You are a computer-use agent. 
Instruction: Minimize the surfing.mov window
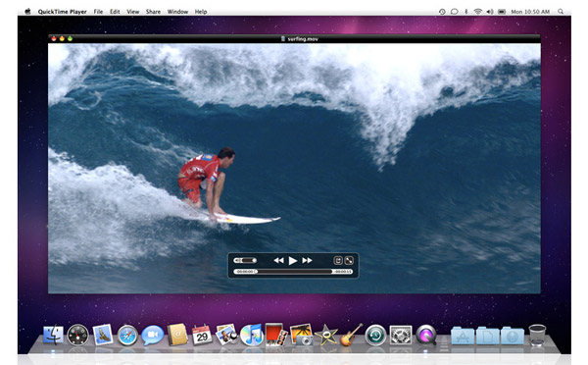pos(62,38)
